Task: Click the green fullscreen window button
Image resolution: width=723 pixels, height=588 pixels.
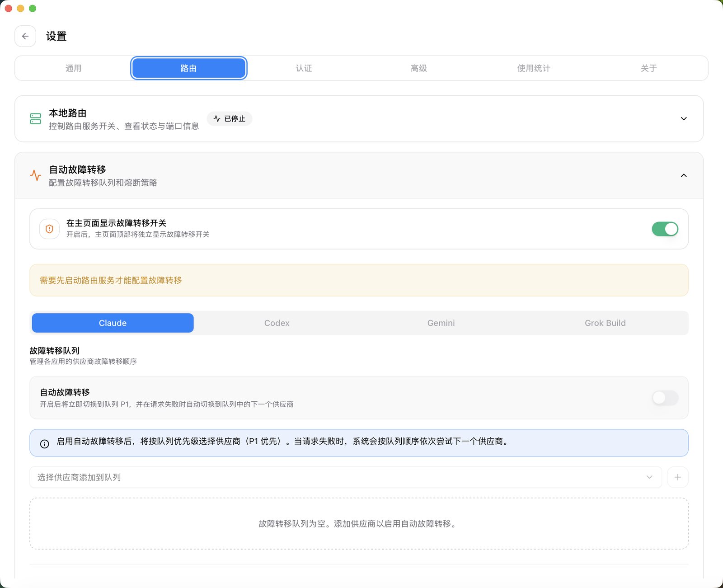Action: point(33,9)
